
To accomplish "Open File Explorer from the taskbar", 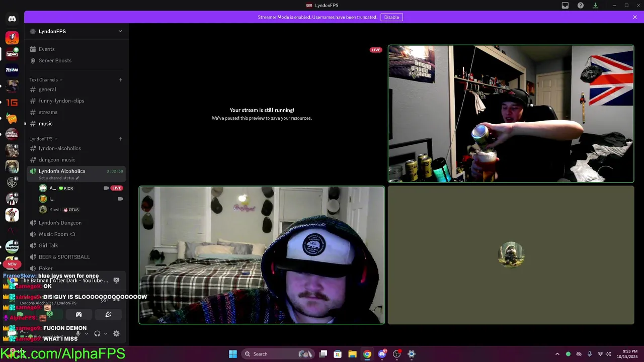I will pyautogui.click(x=352, y=354).
